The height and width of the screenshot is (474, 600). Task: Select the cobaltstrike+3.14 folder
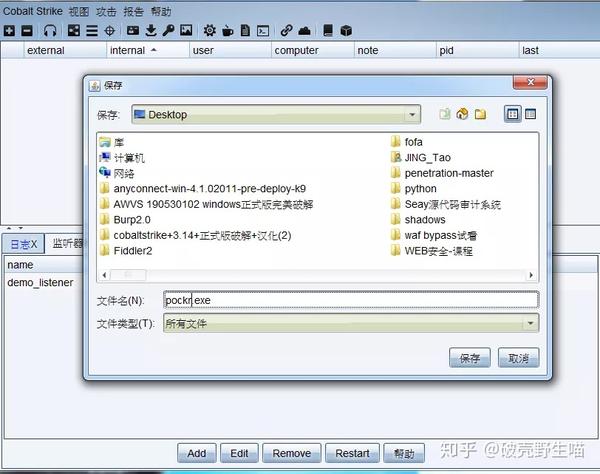point(196,235)
